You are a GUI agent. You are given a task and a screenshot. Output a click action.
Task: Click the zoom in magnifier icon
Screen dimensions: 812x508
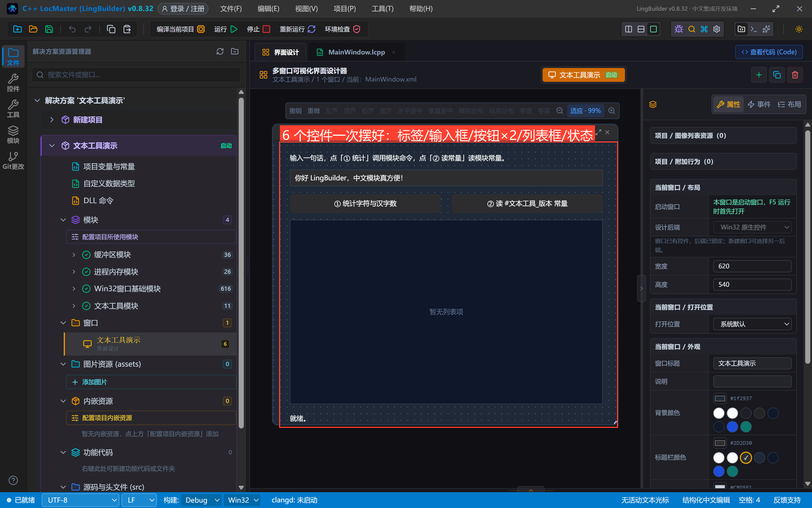tap(611, 111)
